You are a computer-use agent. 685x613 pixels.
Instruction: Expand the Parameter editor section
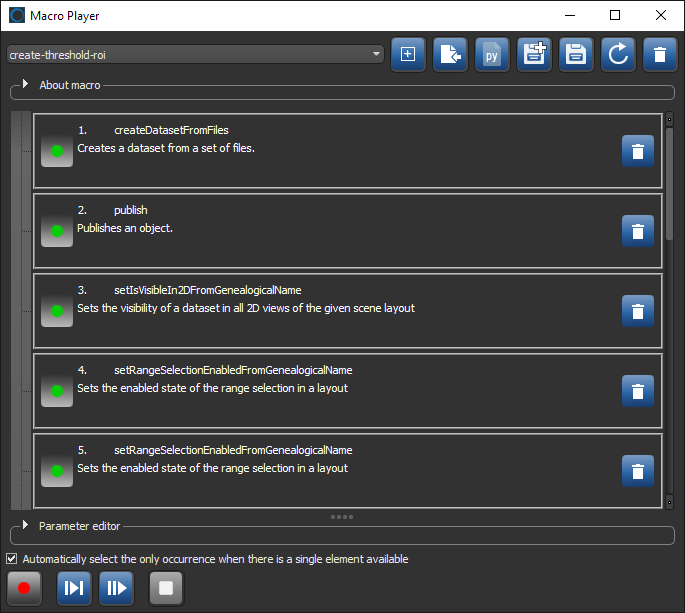[25, 525]
